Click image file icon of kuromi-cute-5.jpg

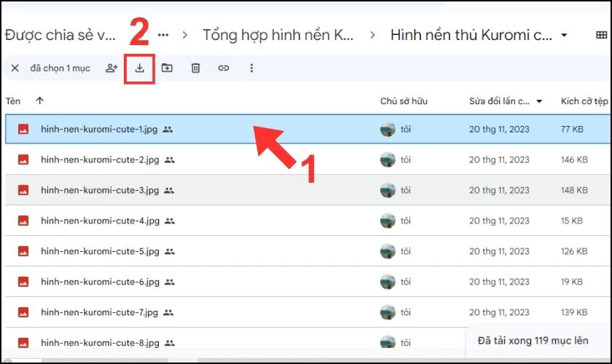click(23, 251)
